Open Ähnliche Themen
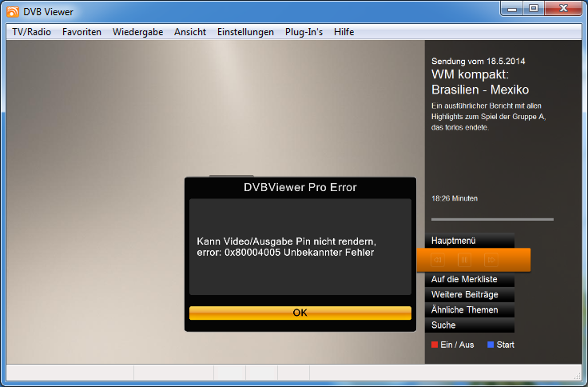 (470, 310)
